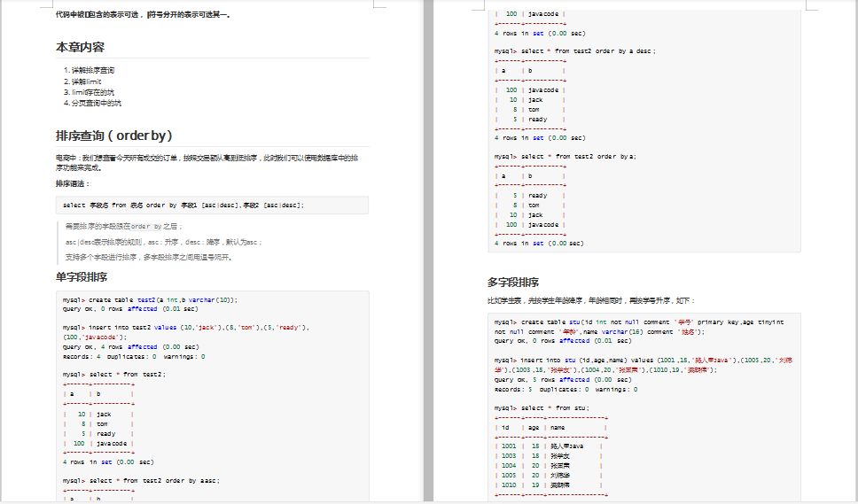Click the quote line starting "asc|desc表示排序的规则"
Viewport: 858px width, 504px height.
[164, 242]
